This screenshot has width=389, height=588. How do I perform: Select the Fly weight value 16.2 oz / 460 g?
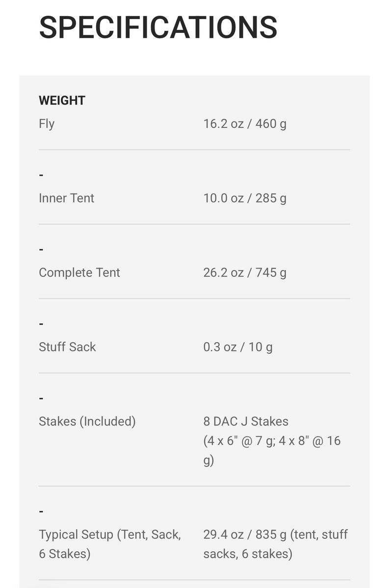(x=245, y=123)
